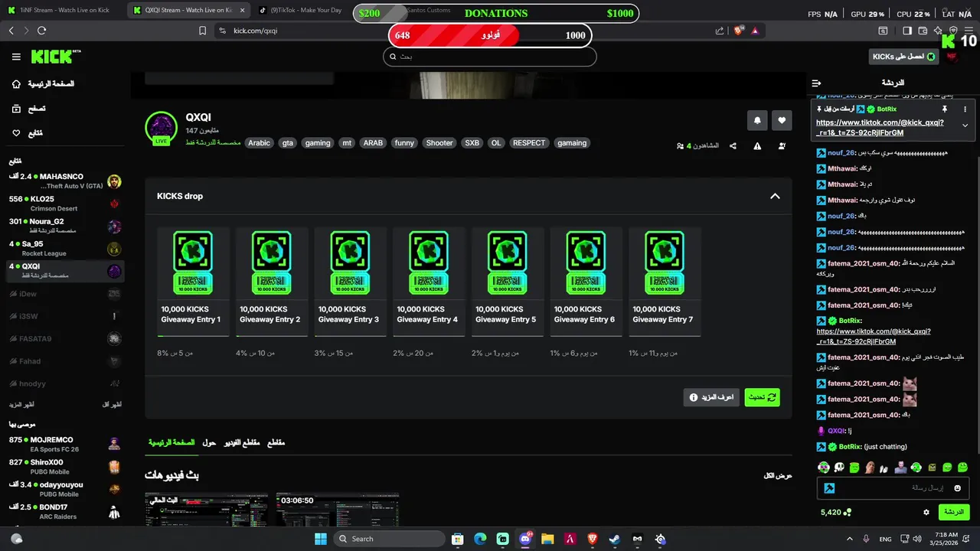
Task: Click the get KICKs button
Action: click(904, 57)
